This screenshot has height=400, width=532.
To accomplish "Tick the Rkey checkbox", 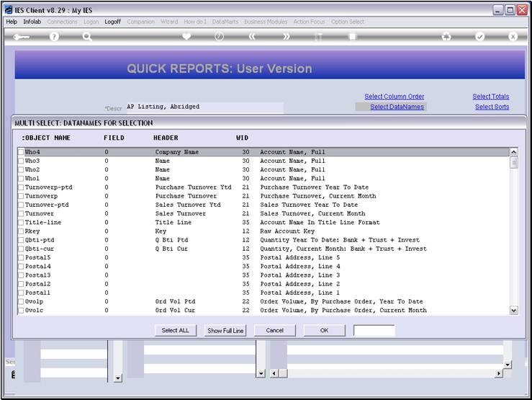I will pos(21,231).
